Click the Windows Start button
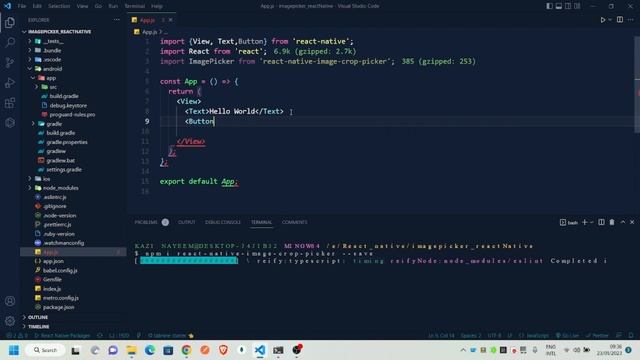Screen dimensions: 640x360 point(13,350)
